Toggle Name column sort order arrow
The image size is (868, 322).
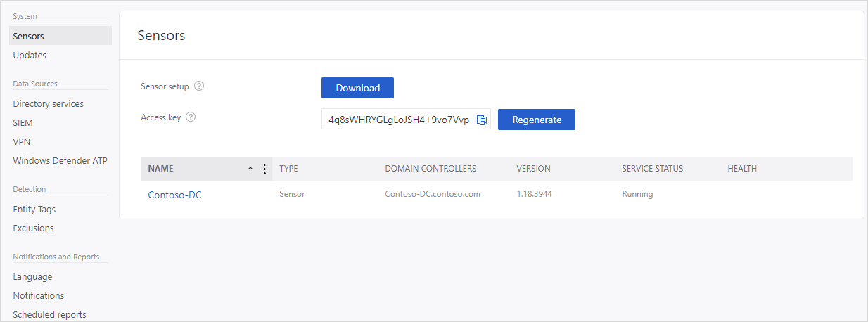(250, 169)
